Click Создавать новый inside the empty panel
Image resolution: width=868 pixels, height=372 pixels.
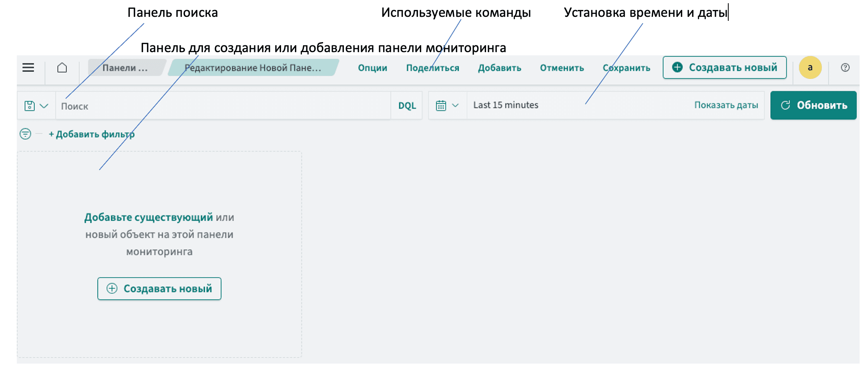[159, 289]
